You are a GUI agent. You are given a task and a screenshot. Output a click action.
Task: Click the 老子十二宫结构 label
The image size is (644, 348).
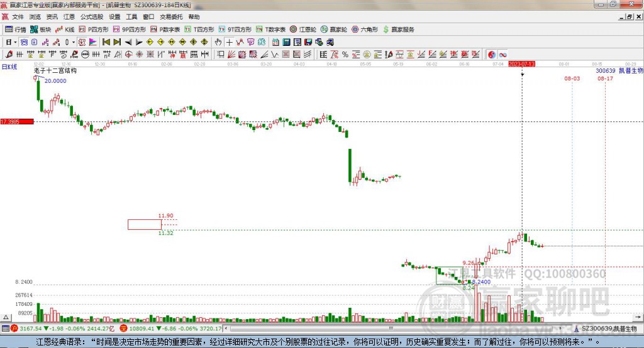(x=55, y=70)
